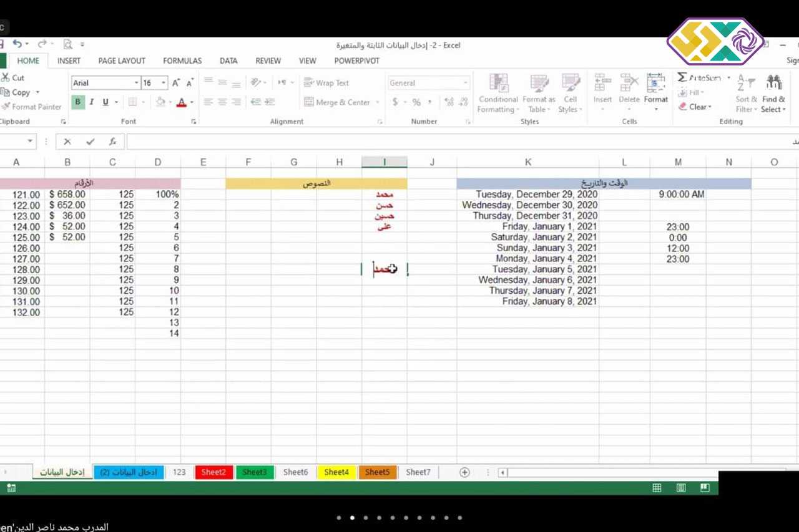Click the Format Painter icon

click(x=6, y=107)
